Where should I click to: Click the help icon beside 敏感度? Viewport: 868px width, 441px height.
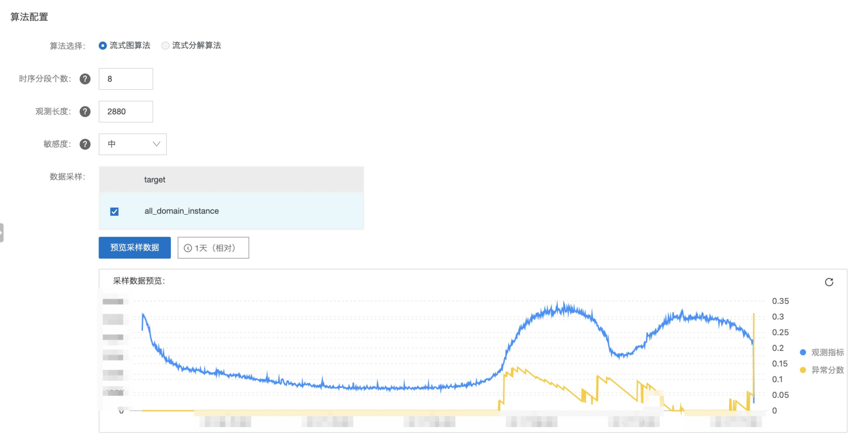tap(85, 144)
